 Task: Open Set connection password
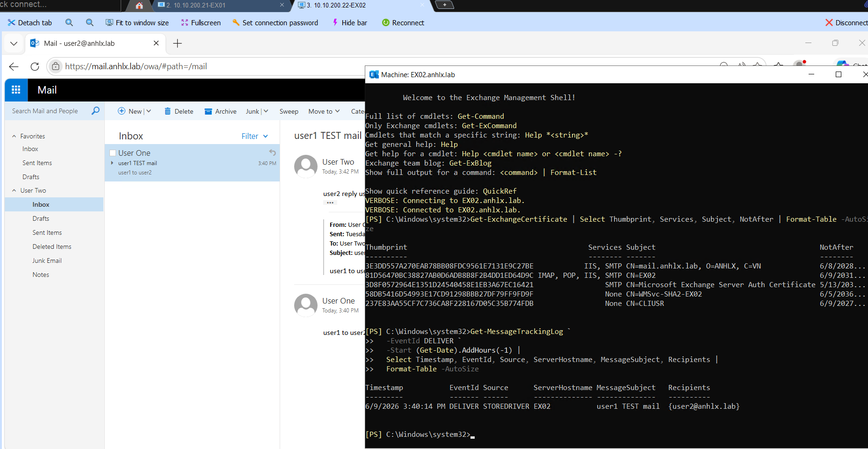point(275,22)
